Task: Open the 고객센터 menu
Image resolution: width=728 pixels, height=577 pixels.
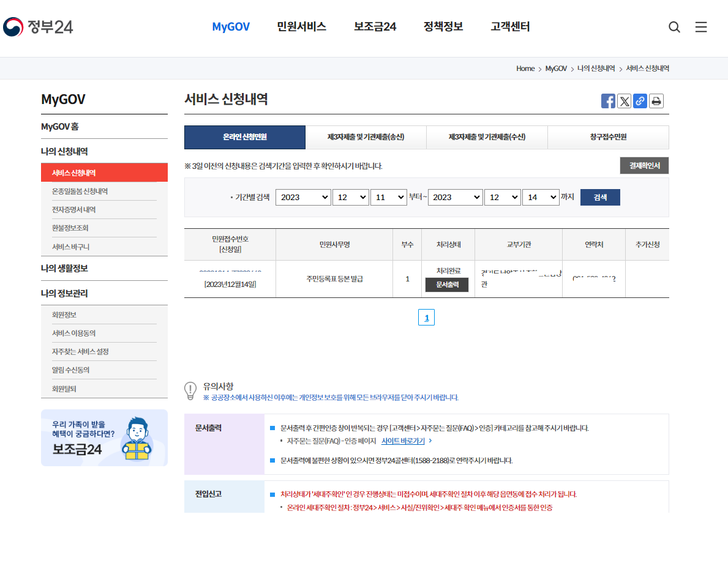Action: [x=509, y=27]
